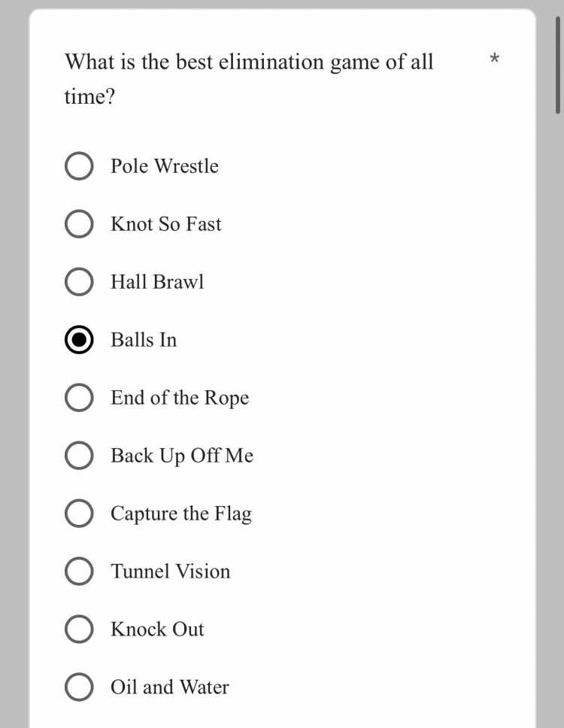Screen dimensions: 564x728
Task: Pick the Knock Out radio button
Action: click(x=79, y=629)
